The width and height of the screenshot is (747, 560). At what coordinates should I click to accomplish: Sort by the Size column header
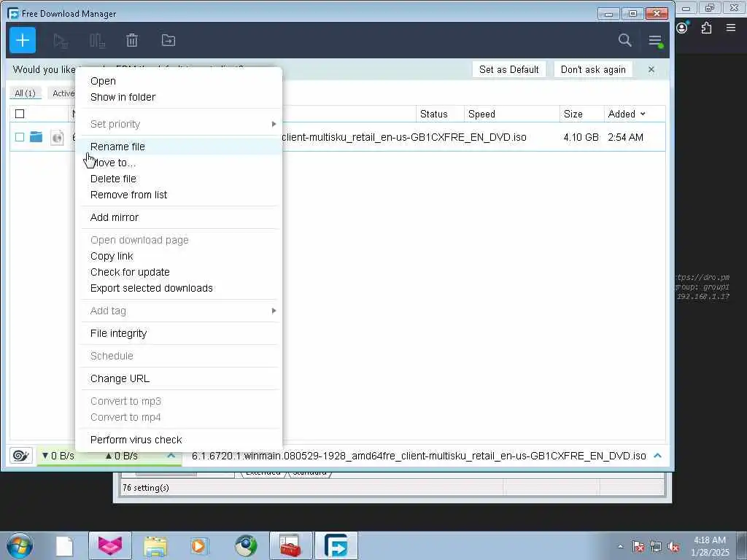tap(573, 114)
